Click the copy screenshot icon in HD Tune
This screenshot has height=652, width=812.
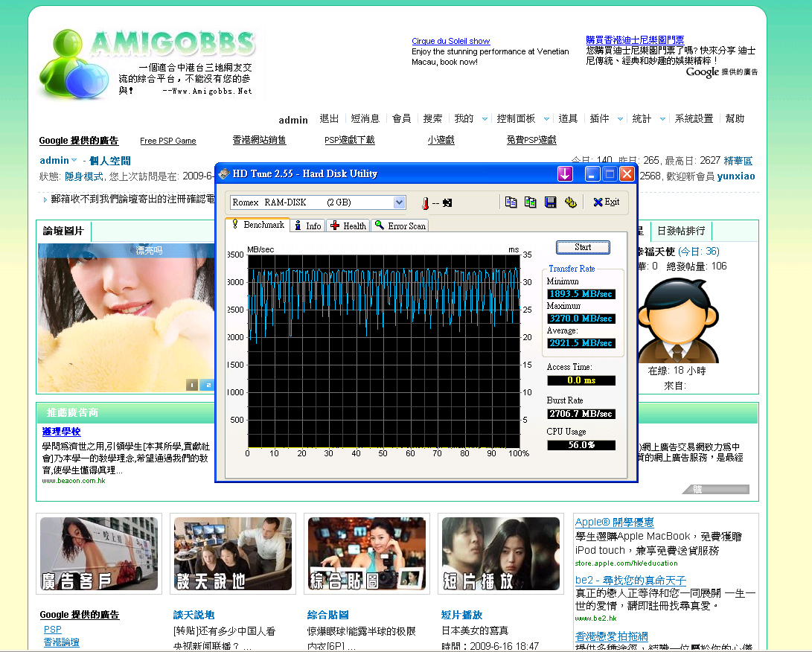click(x=530, y=202)
